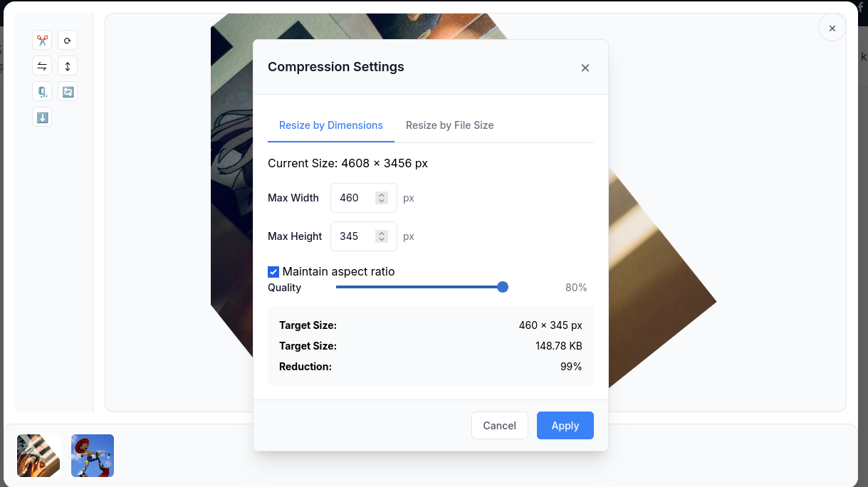Decrease Max Width with the stepper down arrow
This screenshot has height=487, width=868.
(x=382, y=201)
